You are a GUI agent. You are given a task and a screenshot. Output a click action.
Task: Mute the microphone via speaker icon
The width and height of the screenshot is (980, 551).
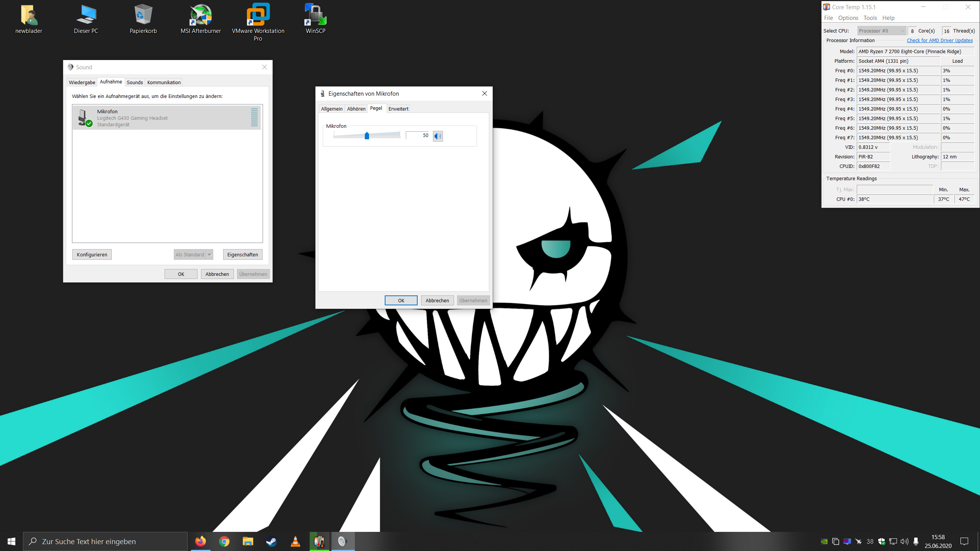point(438,136)
